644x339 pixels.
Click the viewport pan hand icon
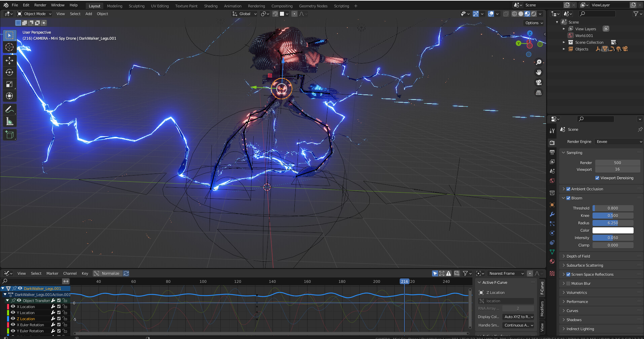539,72
